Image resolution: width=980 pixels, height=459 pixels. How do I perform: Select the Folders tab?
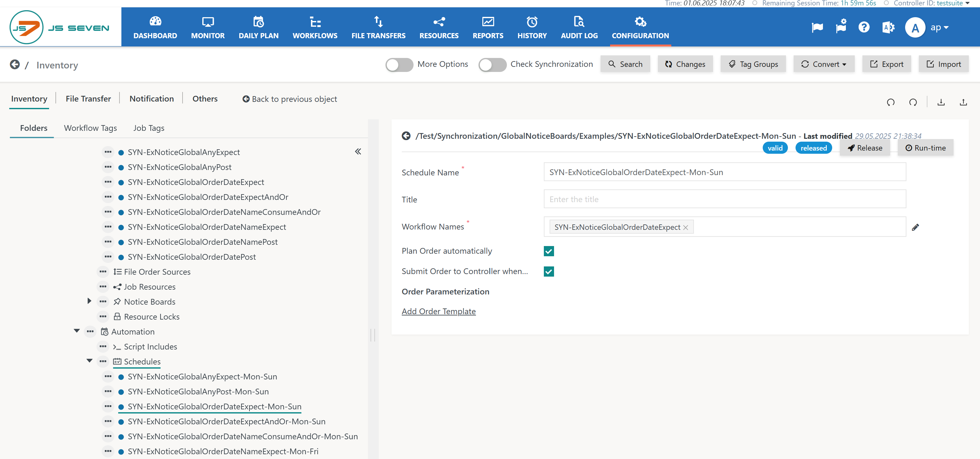[x=33, y=128]
